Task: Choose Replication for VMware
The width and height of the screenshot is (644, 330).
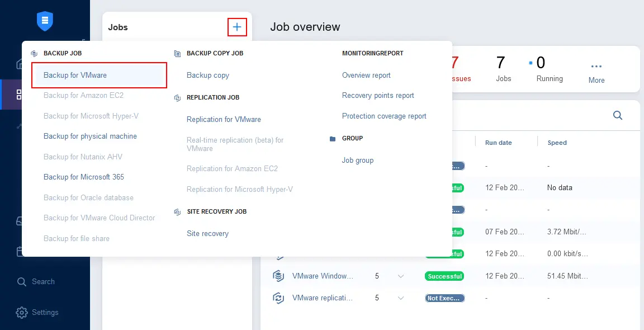Action: [x=224, y=119]
